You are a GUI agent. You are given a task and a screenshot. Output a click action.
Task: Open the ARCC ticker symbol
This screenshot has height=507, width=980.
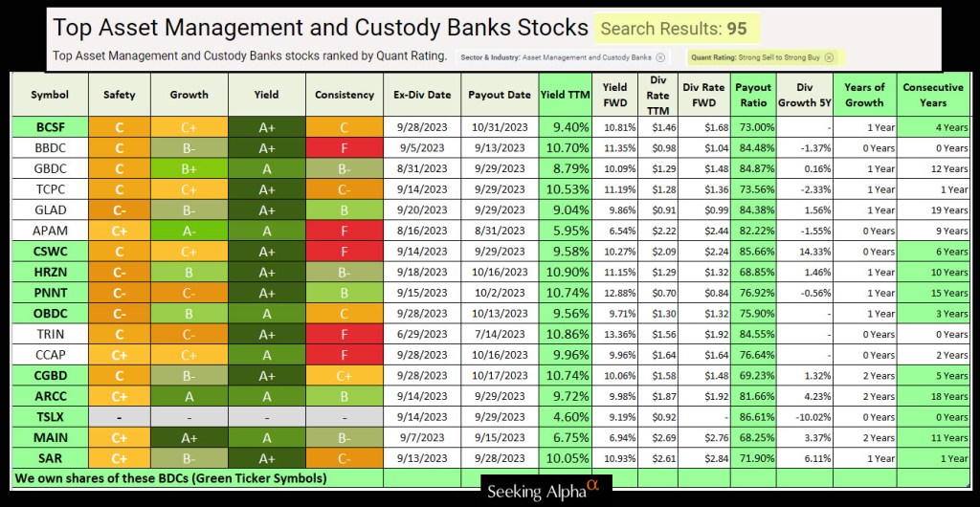(x=50, y=395)
